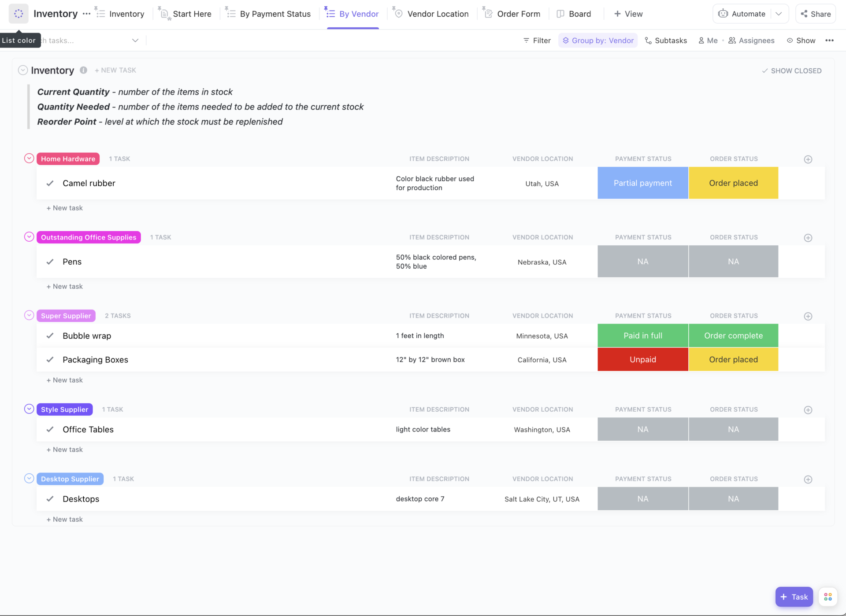Click the Automate robot icon

pos(723,13)
